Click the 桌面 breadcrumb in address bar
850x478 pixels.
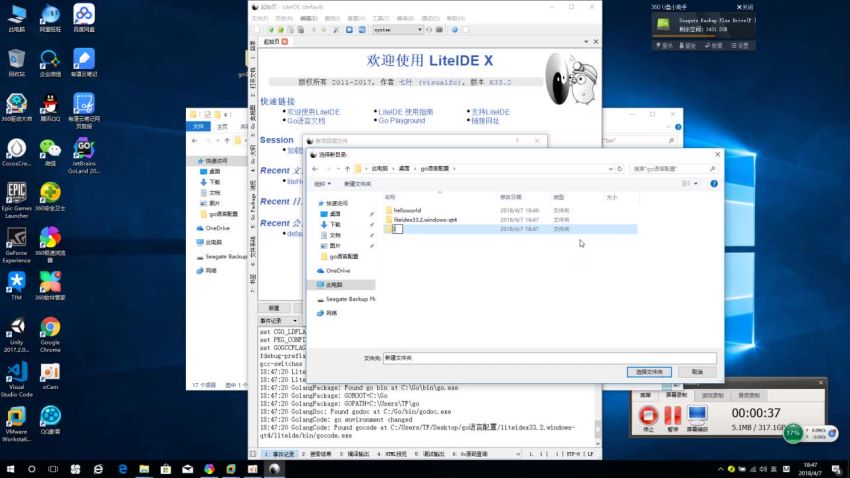(x=404, y=169)
